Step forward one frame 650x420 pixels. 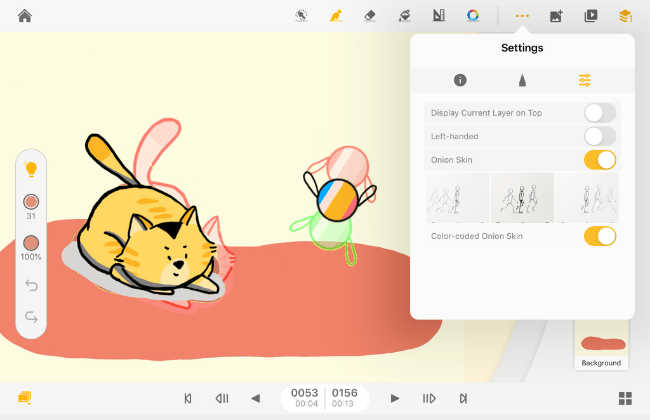[x=429, y=398]
